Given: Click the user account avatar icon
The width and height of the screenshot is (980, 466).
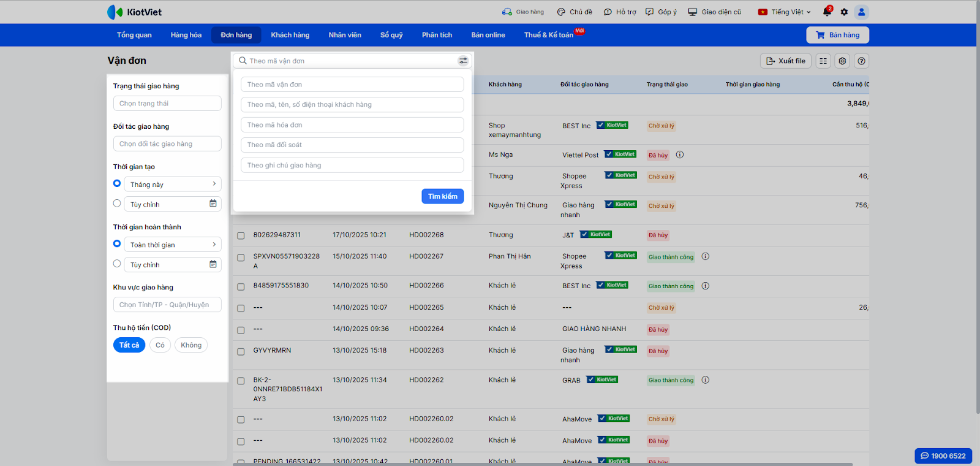Looking at the screenshot, I should click(x=861, y=12).
